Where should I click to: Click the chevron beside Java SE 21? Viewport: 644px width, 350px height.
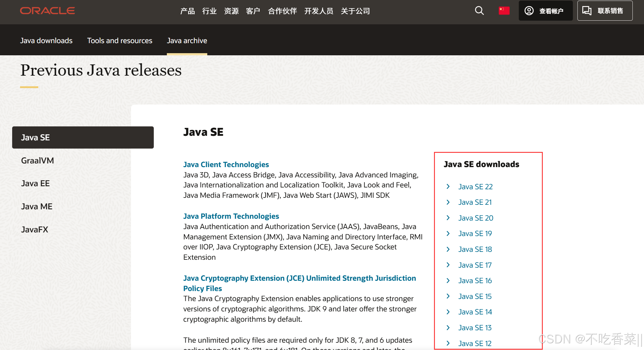[x=448, y=202]
